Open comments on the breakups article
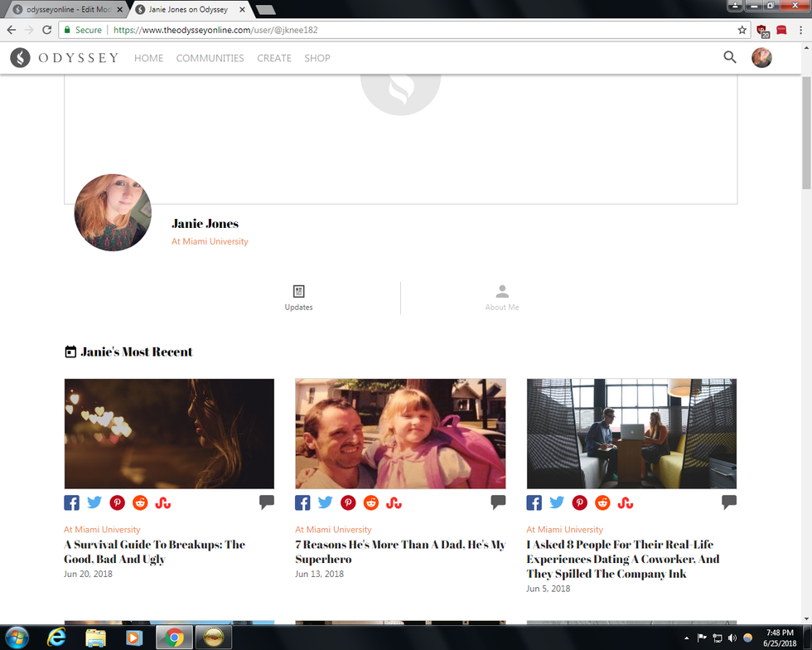Image resolution: width=812 pixels, height=650 pixels. pyautogui.click(x=266, y=502)
